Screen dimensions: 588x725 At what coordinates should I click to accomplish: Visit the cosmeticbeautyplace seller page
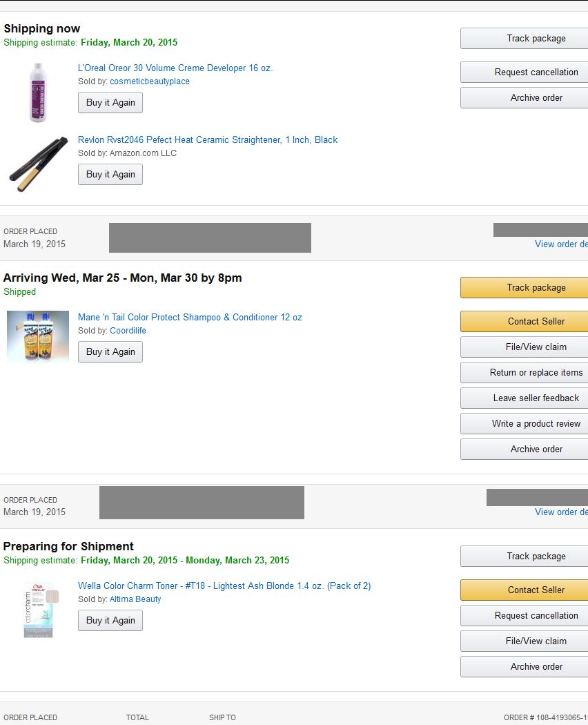click(149, 81)
